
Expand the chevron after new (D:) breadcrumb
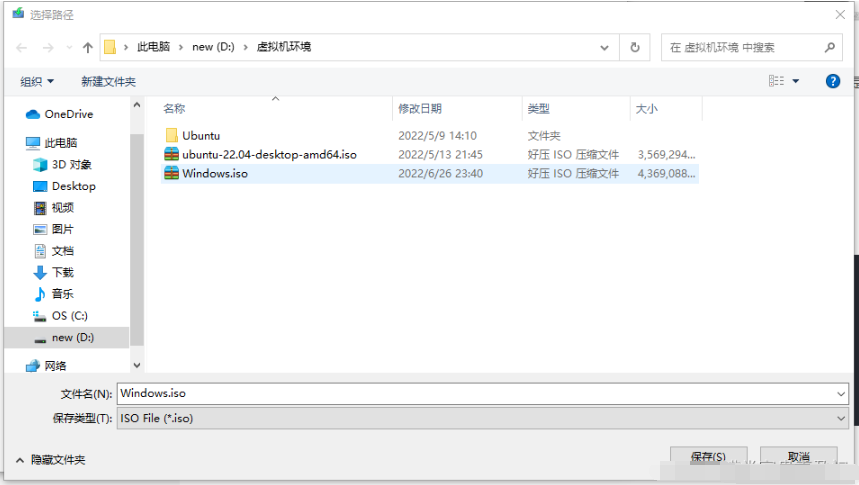pos(245,48)
